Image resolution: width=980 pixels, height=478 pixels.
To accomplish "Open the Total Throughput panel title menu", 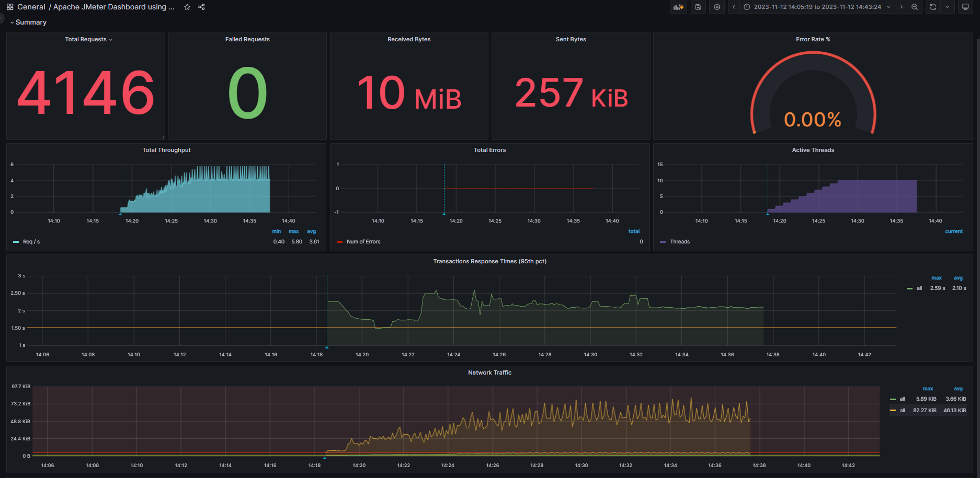I will coord(166,150).
